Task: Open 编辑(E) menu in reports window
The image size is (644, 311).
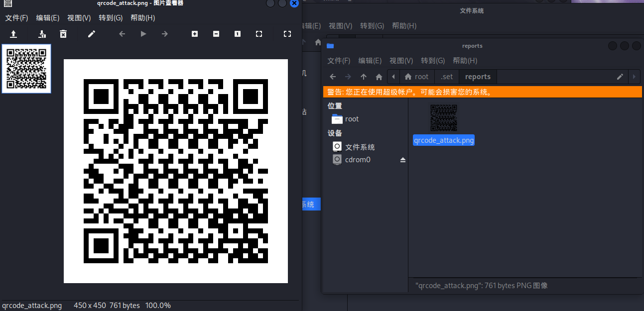Action: [x=370, y=61]
